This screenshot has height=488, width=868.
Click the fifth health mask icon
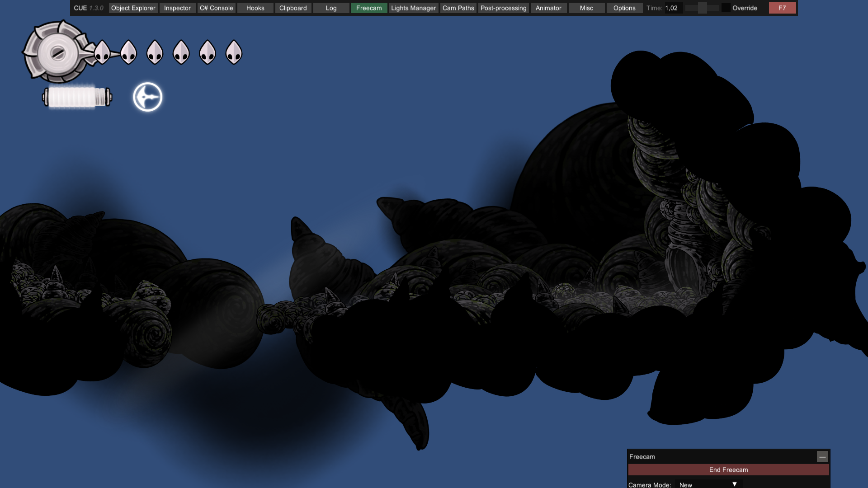(208, 52)
